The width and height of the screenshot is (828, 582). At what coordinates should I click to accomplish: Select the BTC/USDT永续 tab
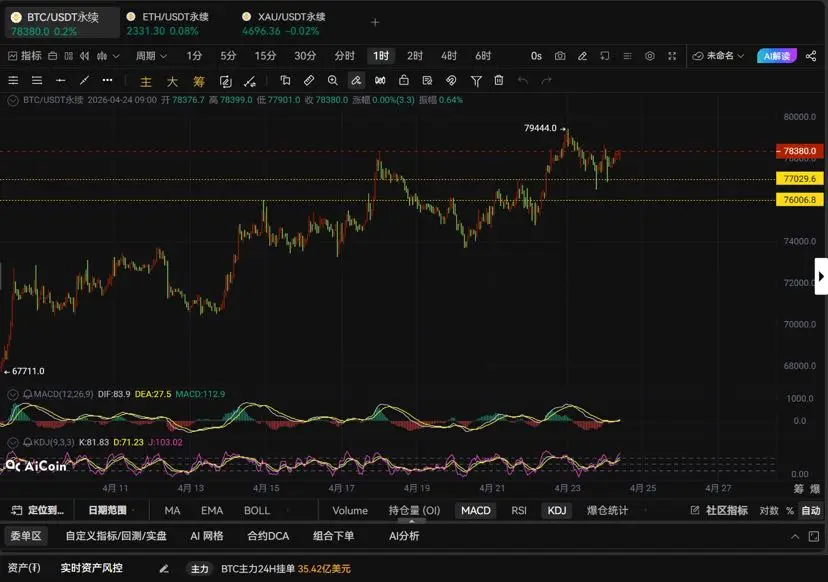pos(62,23)
